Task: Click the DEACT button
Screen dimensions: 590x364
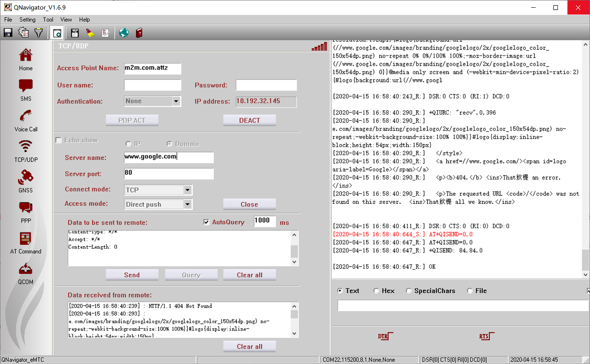Action: [249, 120]
